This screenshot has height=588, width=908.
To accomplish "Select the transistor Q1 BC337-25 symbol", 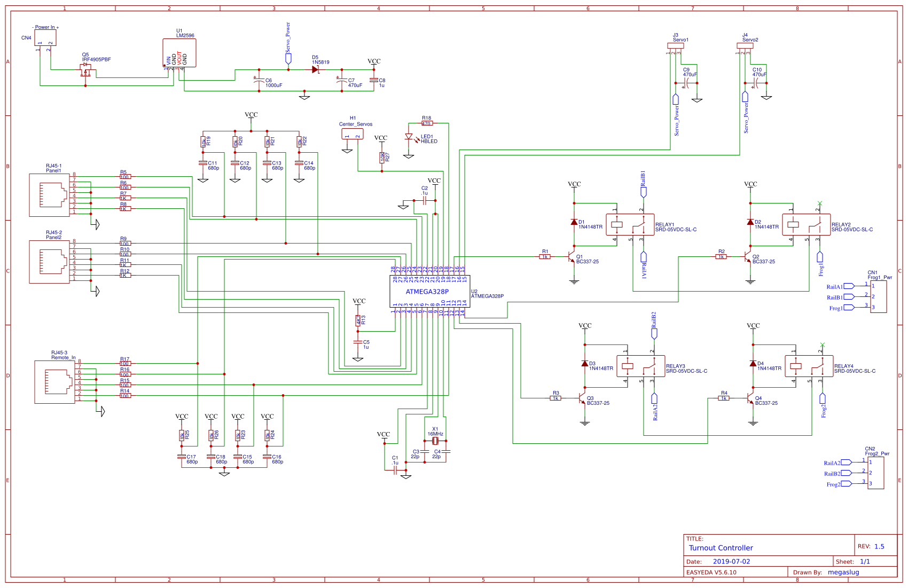I will pyautogui.click(x=570, y=258).
